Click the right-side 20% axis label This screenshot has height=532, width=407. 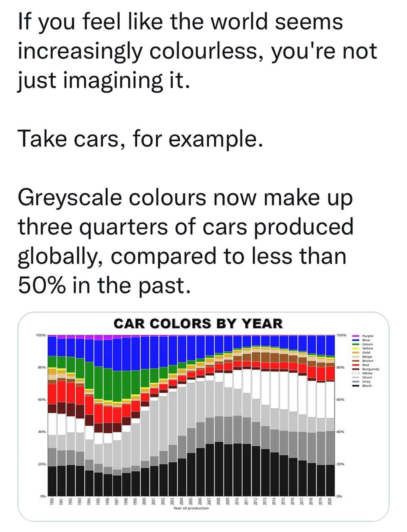click(x=340, y=464)
